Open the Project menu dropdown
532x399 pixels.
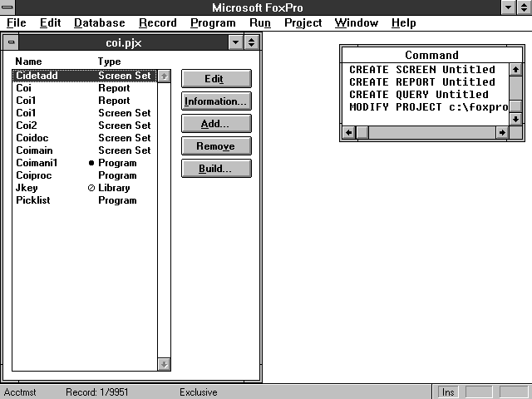[x=303, y=22]
